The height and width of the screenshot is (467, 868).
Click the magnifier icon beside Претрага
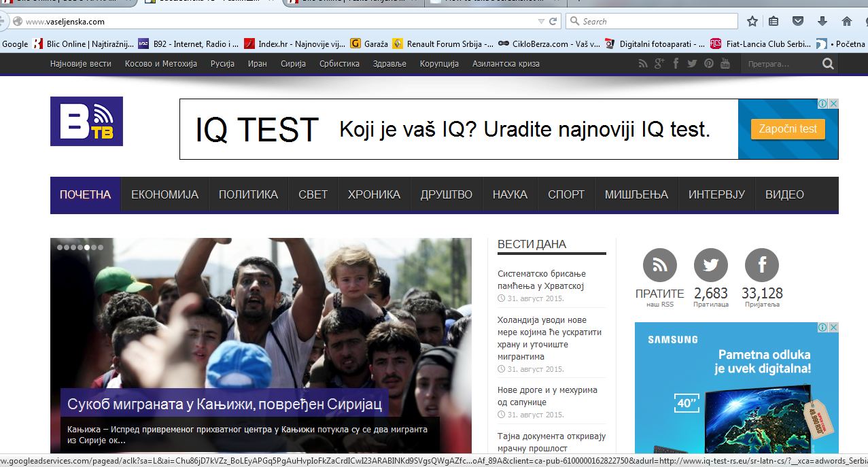[828, 64]
